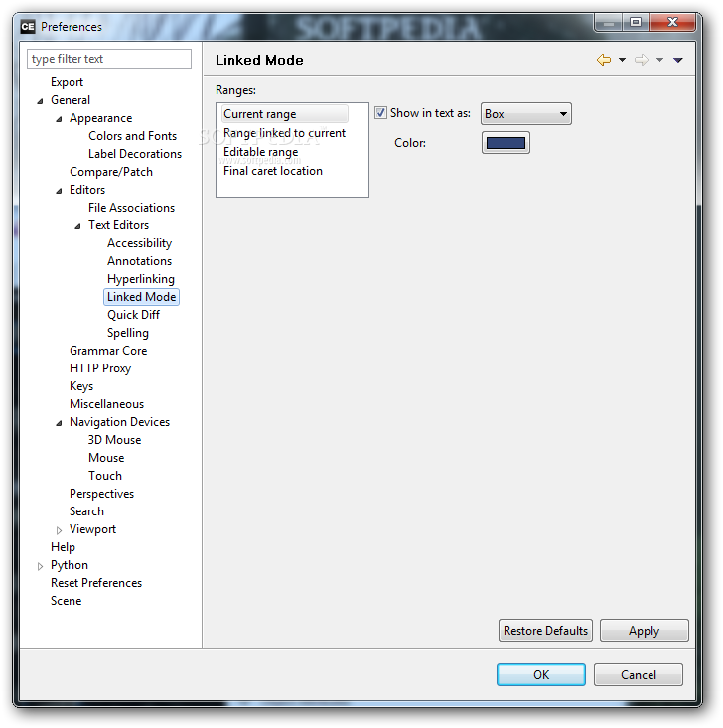The height and width of the screenshot is (728, 723).
Task: Select the General tree item label
Action: point(71,100)
